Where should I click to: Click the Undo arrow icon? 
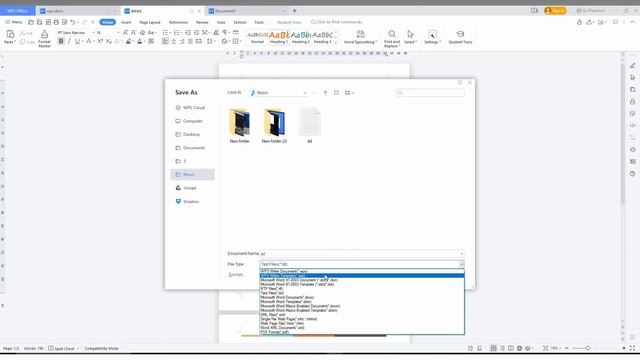click(x=72, y=22)
